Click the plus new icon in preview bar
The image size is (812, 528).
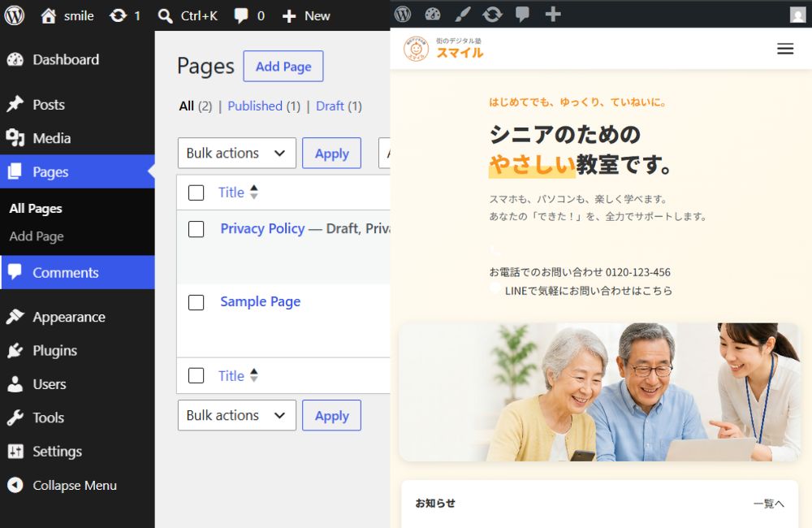(553, 14)
